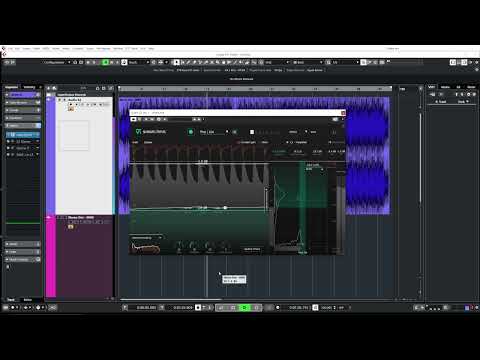
Task: Click the Add Track plus icon above track list
Action: [x=49, y=88]
